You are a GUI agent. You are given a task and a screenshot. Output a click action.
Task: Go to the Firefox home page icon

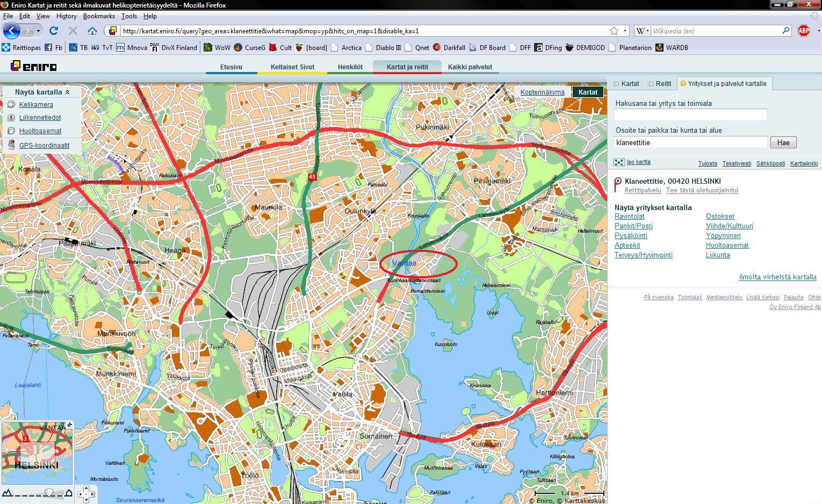tap(92, 31)
